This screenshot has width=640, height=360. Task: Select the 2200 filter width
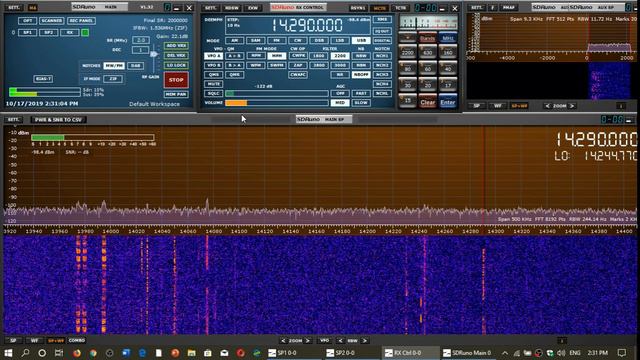(340, 56)
